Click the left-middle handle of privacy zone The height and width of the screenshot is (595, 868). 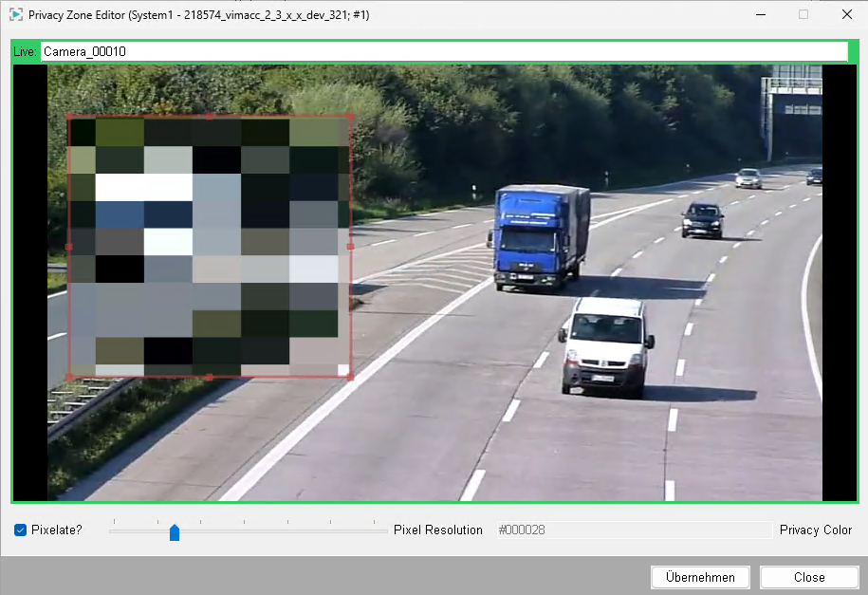click(x=69, y=247)
